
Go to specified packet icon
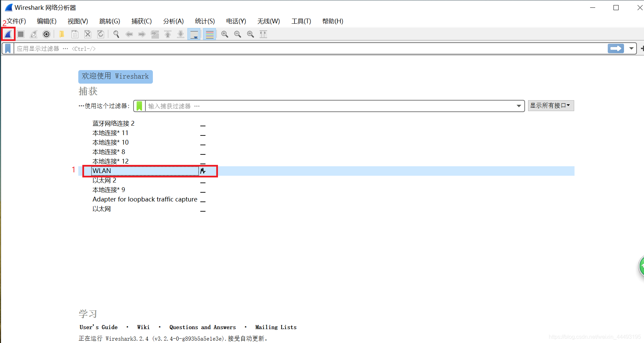155,34
